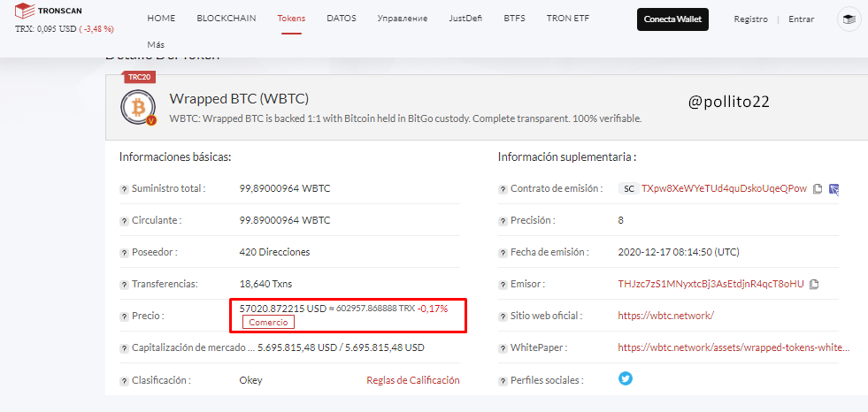Image resolution: width=868 pixels, height=412 pixels.
Task: Open contract icon beside the copy icon
Action: (833, 189)
